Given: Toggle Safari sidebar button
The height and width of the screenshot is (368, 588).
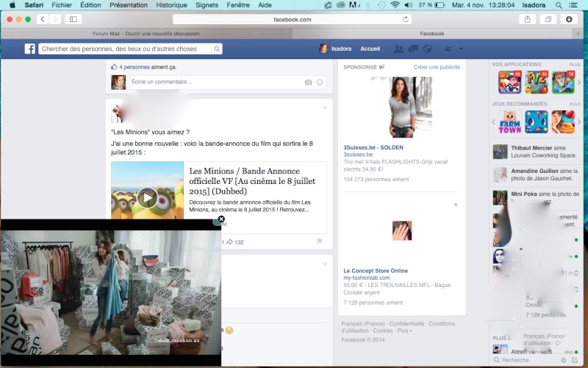Looking at the screenshot, I should coord(73,19).
